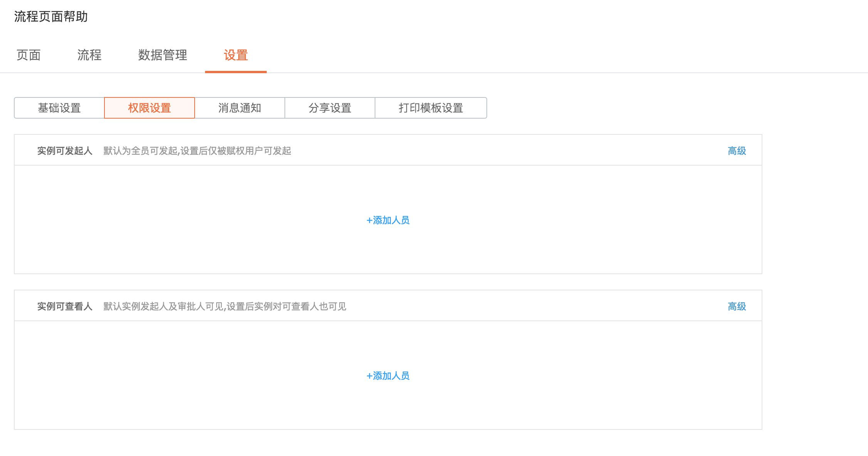
Task: Click plus sign in initiator's 添加人员
Action: coord(369,220)
